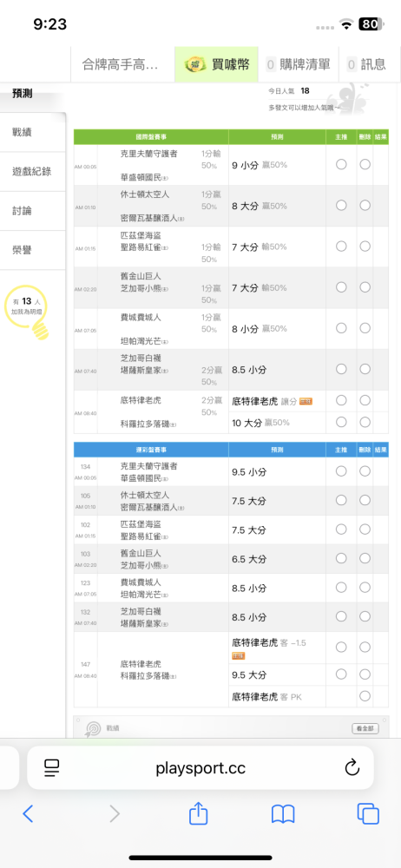Select 主推 radio for 運彩盤 9.5 小分
The width and height of the screenshot is (401, 868).
341,471
